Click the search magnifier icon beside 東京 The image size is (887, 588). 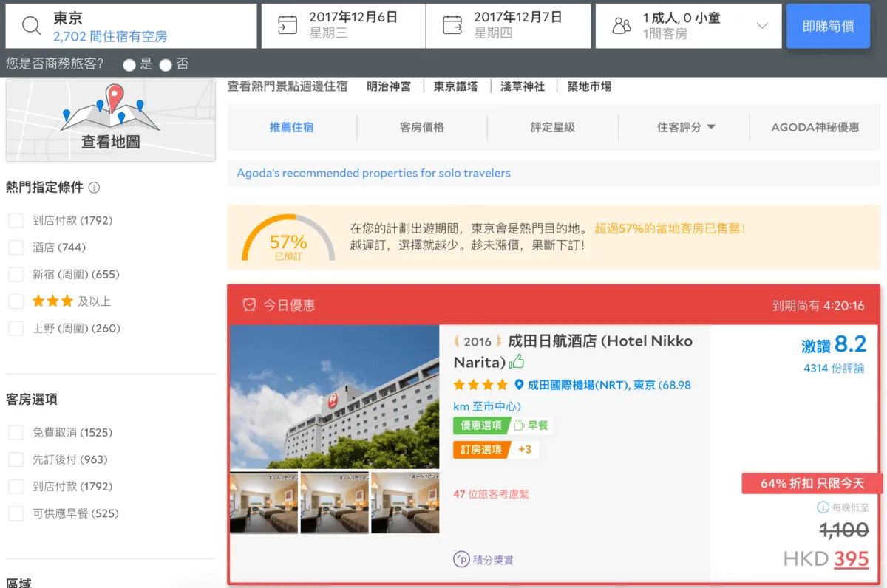[31, 26]
